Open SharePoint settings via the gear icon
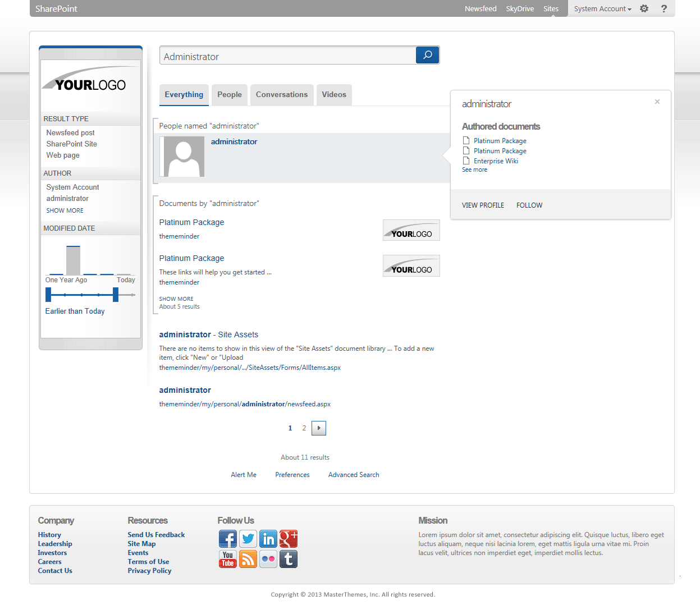 coord(644,8)
